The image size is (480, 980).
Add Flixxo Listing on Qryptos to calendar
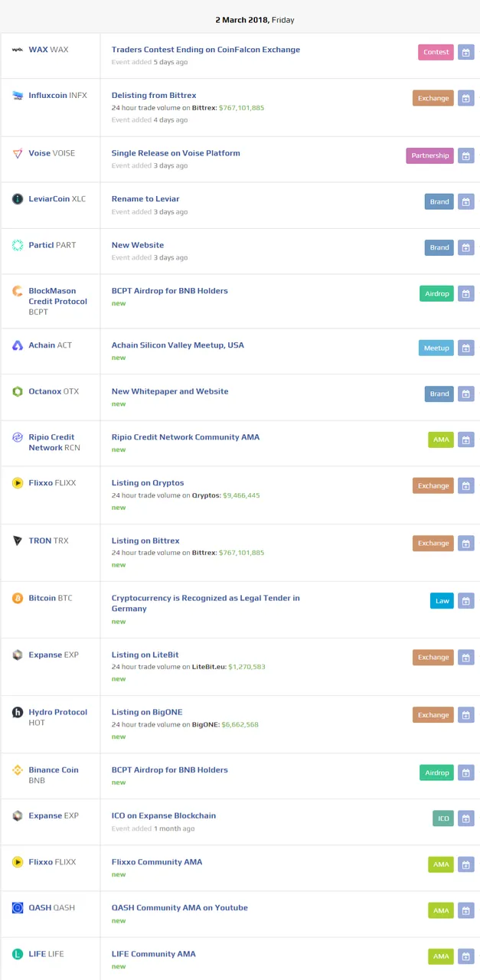[465, 485]
